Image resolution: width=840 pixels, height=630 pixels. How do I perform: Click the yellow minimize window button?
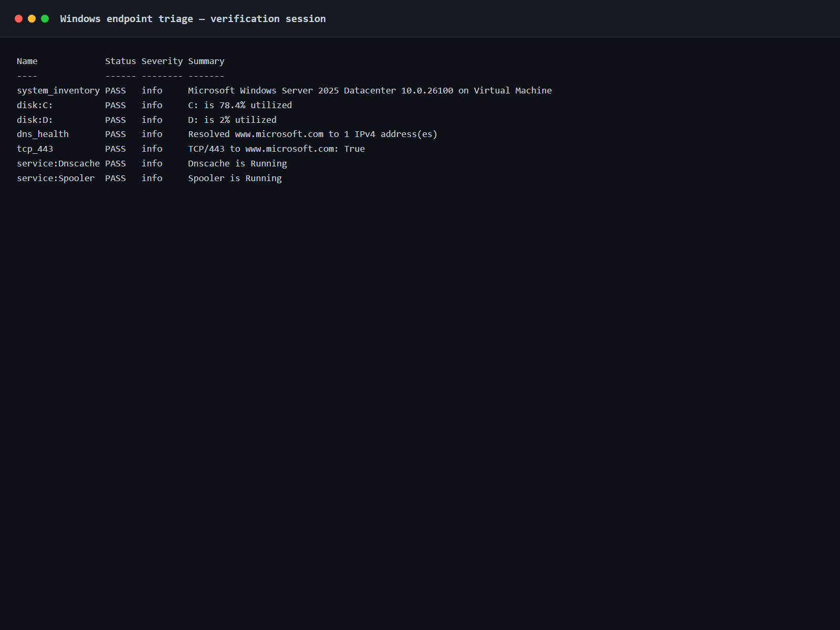(31, 19)
